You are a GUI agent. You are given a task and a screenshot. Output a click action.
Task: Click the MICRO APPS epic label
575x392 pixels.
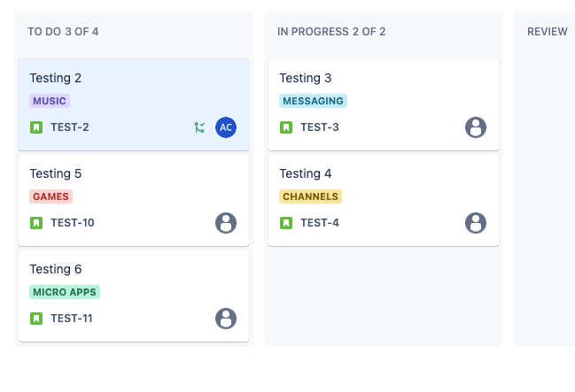tap(65, 292)
